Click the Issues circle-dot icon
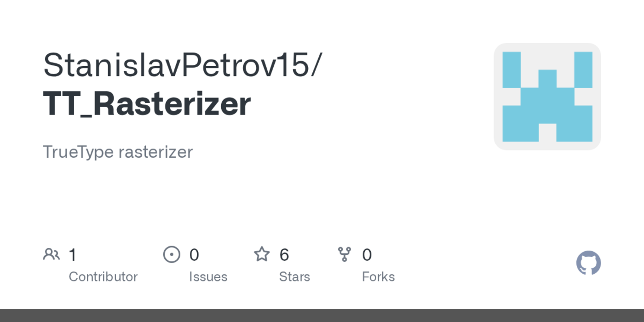The image size is (644, 322). [172, 254]
